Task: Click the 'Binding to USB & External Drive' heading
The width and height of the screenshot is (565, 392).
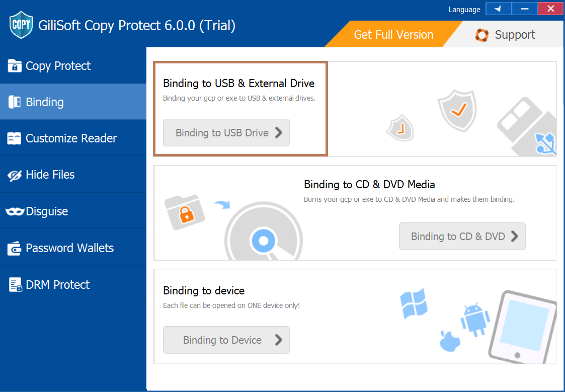Action: point(238,83)
